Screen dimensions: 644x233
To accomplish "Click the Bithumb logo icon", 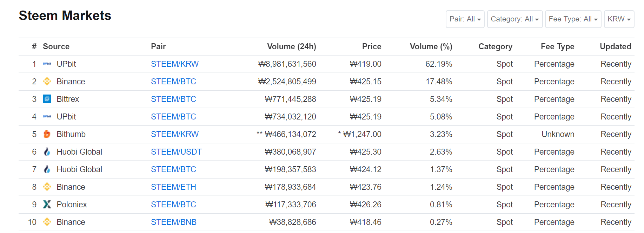I will (x=47, y=134).
